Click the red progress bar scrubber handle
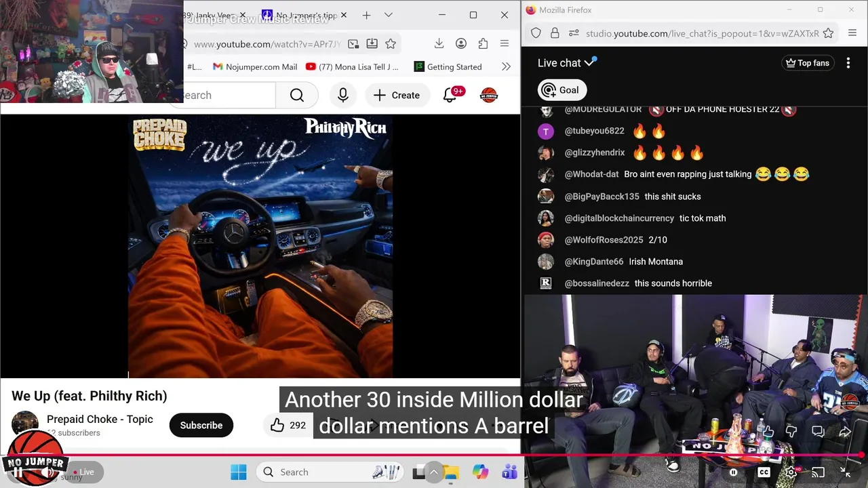 861,455
